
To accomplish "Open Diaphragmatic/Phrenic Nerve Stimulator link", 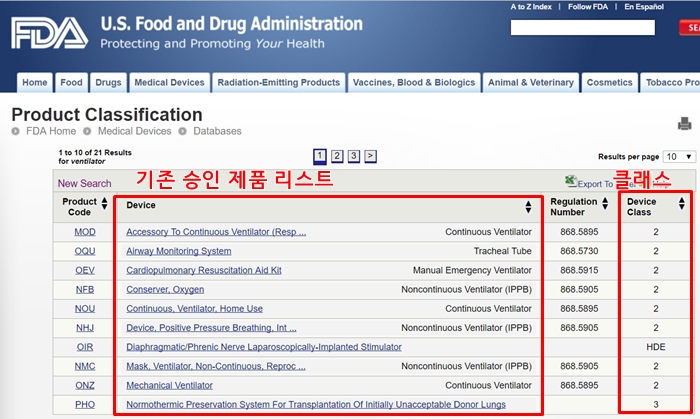I will (264, 347).
